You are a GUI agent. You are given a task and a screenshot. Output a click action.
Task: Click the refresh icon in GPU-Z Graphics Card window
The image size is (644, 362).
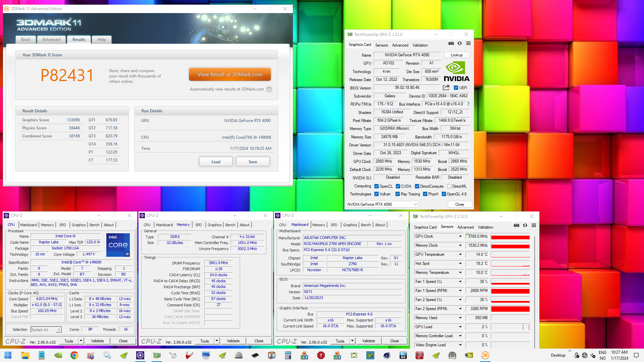click(460, 44)
